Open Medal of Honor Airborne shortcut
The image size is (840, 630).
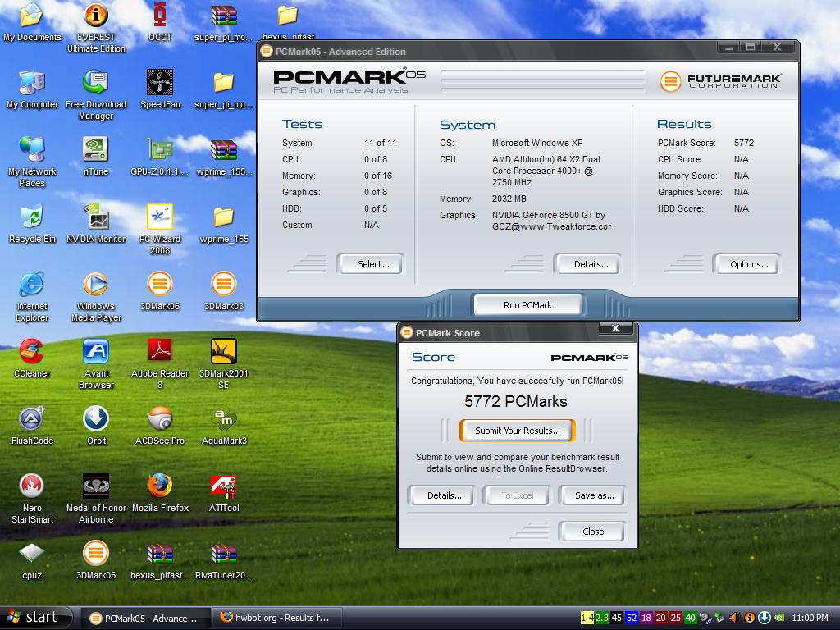coord(96,498)
